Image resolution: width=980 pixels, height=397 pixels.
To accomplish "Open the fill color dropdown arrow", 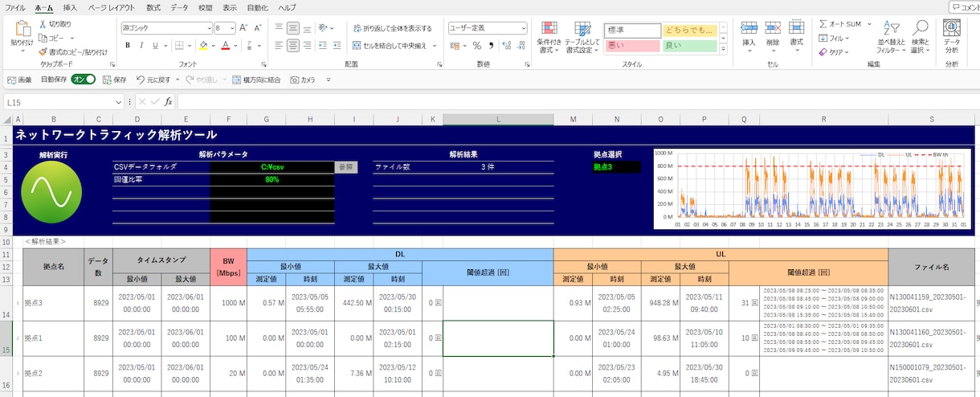I will pyautogui.click(x=213, y=46).
